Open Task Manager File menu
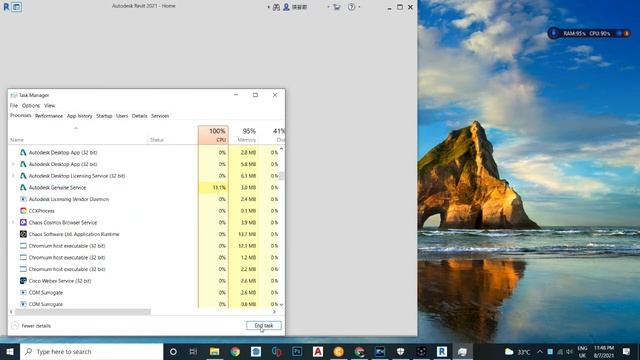Screen dimensions: 640x360 13,105
